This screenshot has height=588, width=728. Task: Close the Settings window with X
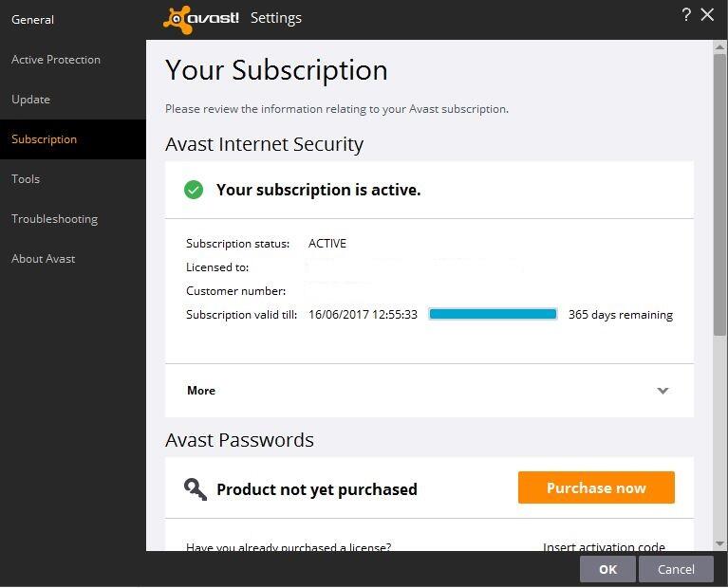[x=707, y=14]
